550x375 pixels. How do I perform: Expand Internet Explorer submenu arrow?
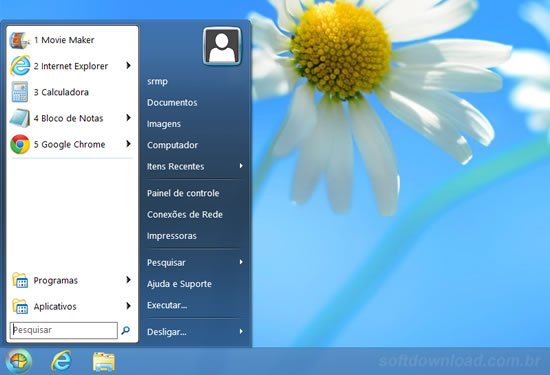point(128,65)
